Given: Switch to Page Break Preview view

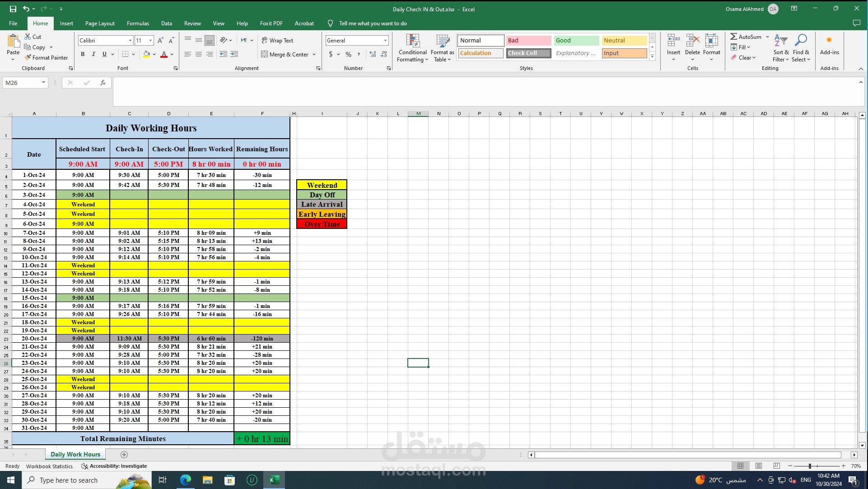Looking at the screenshot, I should (x=776, y=466).
